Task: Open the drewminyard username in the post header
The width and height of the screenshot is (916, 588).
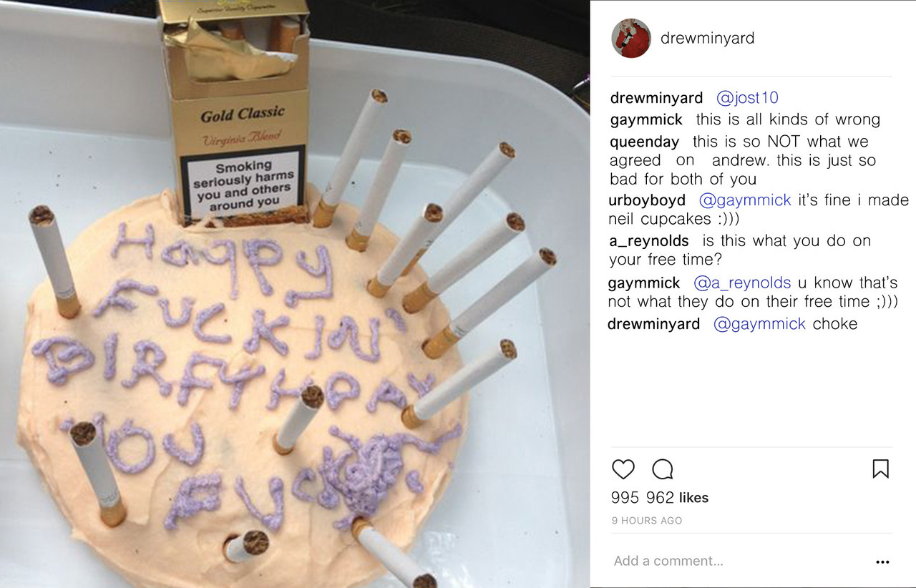Action: pos(707,38)
